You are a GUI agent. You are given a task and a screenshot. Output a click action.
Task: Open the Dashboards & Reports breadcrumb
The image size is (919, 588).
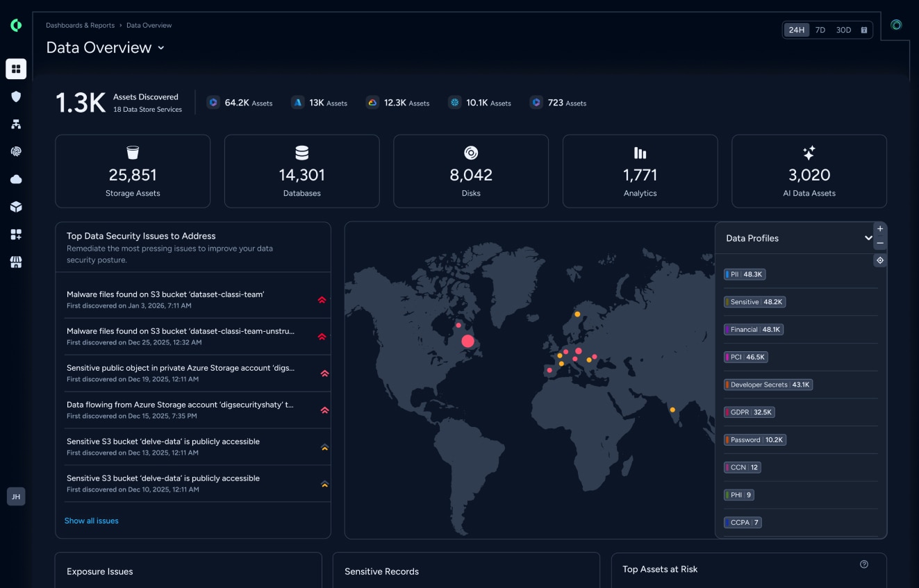tap(78, 25)
